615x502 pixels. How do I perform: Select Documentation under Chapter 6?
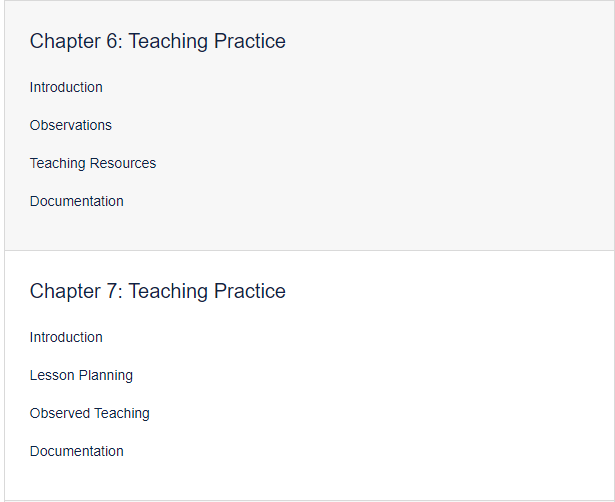77,201
